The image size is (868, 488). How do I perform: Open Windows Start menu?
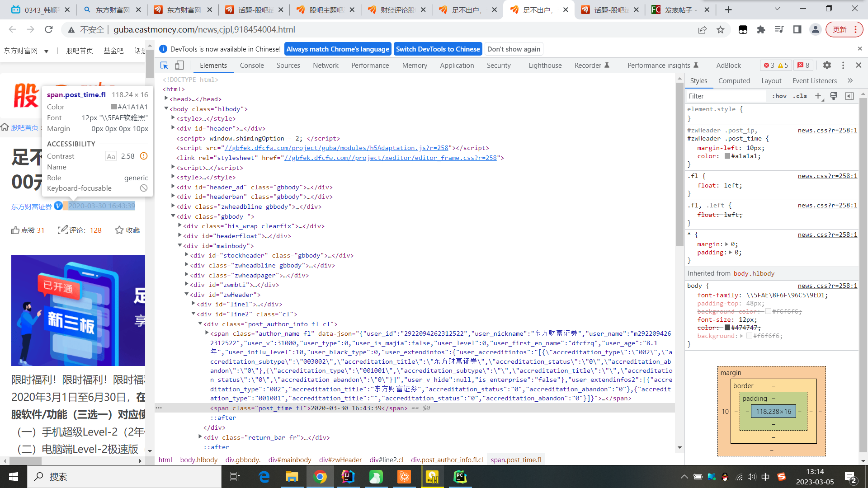[14, 477]
